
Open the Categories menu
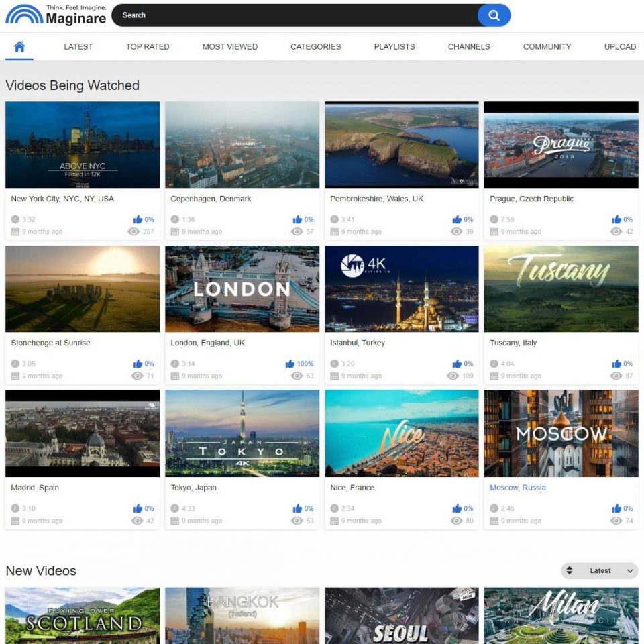(x=315, y=47)
